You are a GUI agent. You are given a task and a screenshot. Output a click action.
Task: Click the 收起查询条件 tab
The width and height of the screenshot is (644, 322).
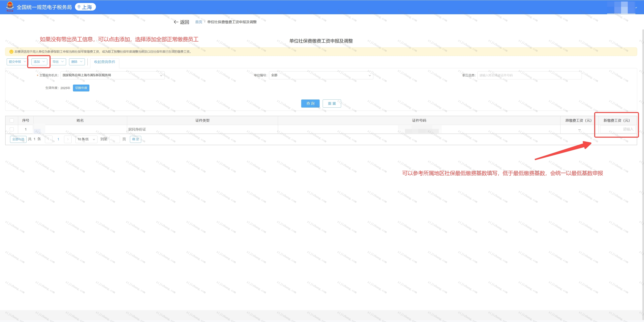click(105, 62)
